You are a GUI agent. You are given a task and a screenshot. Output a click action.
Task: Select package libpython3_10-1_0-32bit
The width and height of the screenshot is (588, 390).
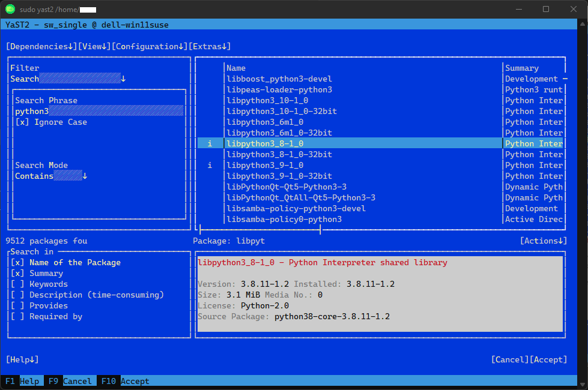282,111
